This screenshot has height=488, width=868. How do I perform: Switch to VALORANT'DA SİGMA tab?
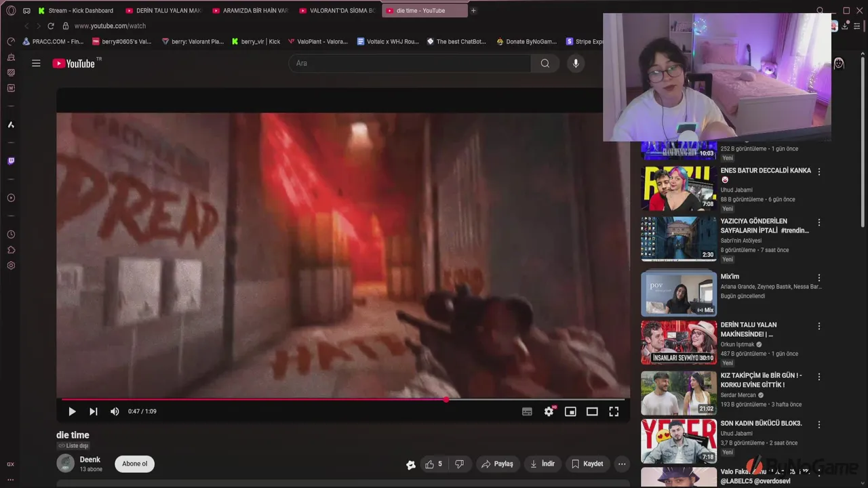point(337,11)
